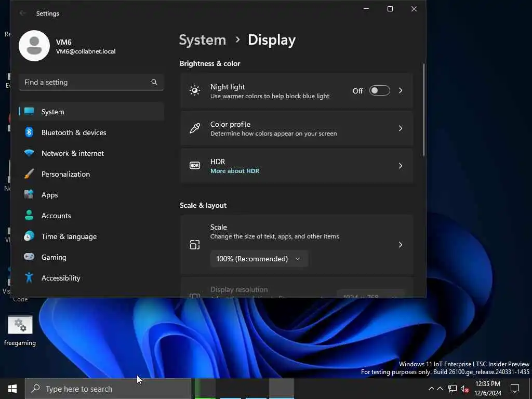Open the notification center icon
Screen dimensions: 532x399
(x=515, y=389)
